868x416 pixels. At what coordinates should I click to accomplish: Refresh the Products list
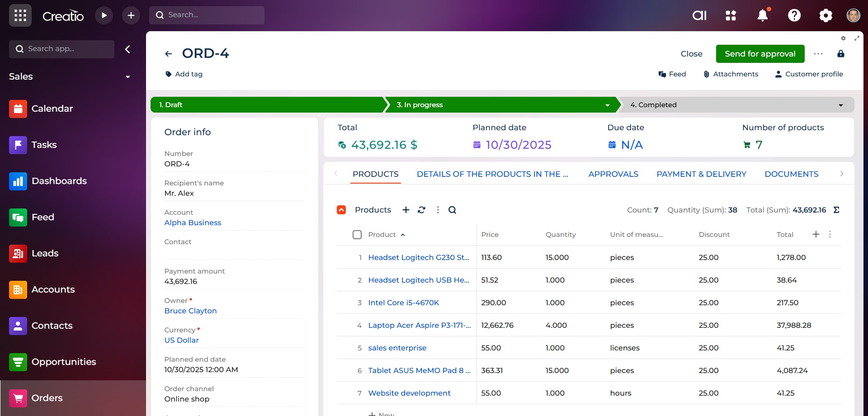421,210
